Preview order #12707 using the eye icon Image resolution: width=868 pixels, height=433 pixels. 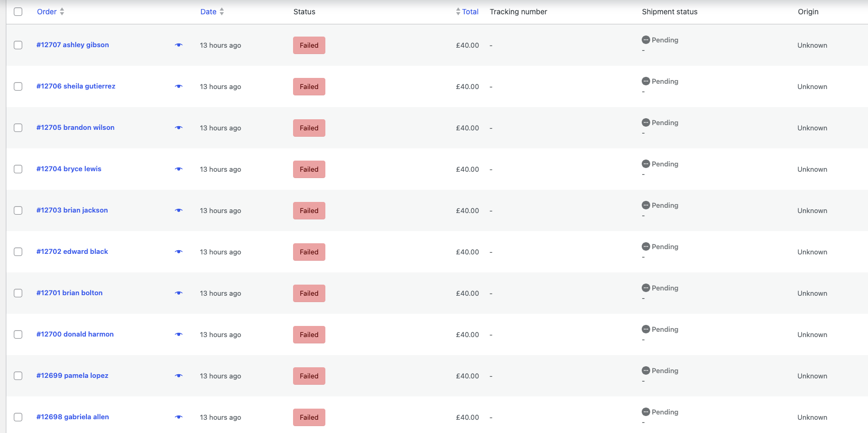[x=179, y=45]
